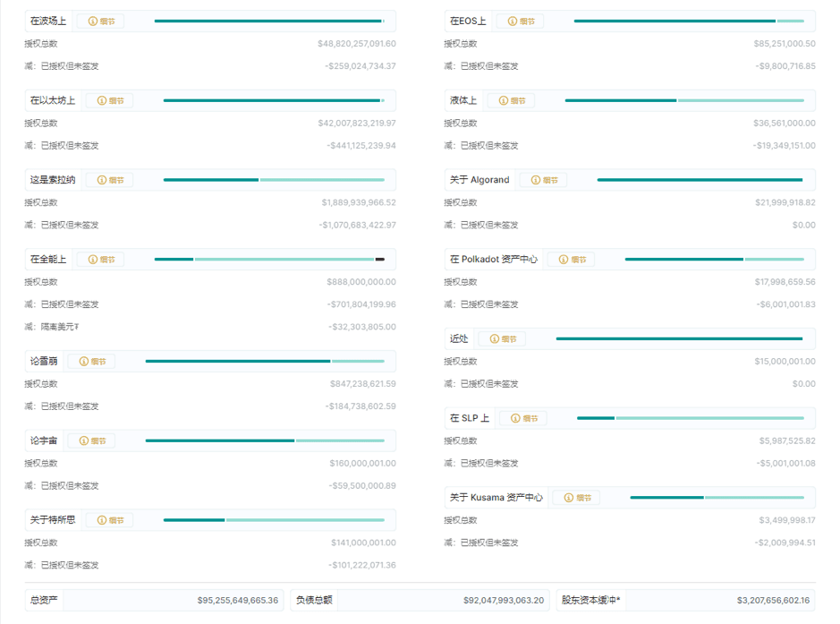Click the progress bar in the 在全能上 header

tap(268, 260)
